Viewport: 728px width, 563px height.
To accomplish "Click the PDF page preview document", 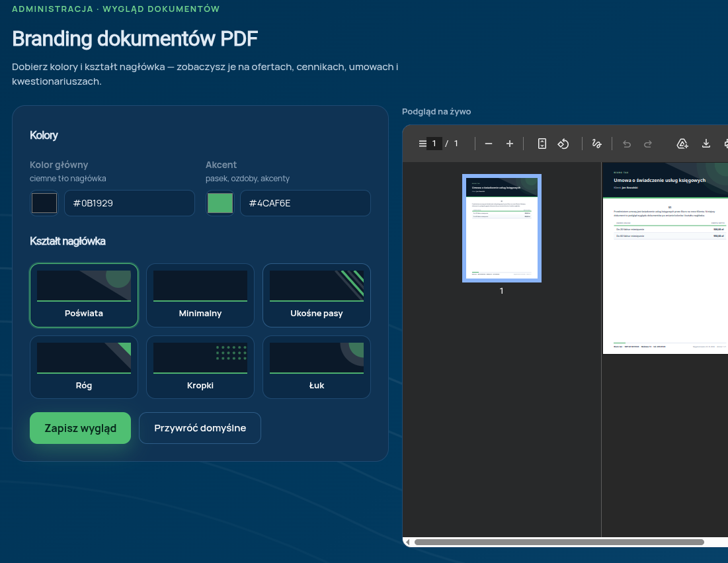I will [x=665, y=258].
